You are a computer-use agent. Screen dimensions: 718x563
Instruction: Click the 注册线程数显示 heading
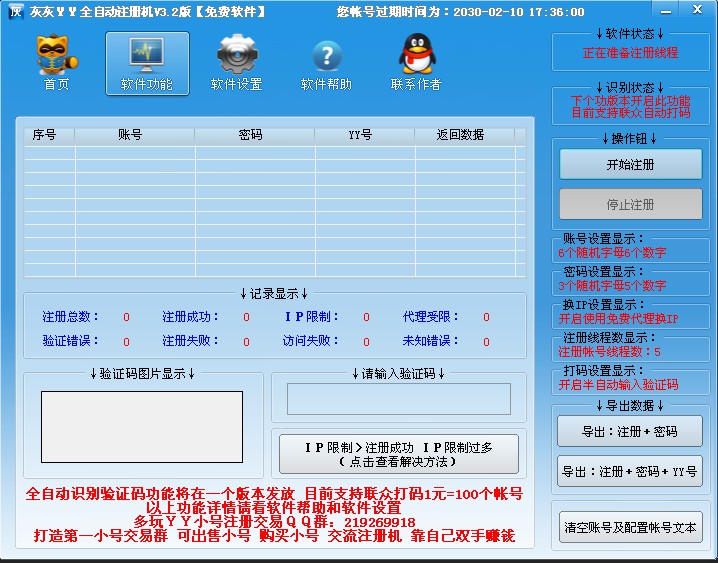click(609, 338)
